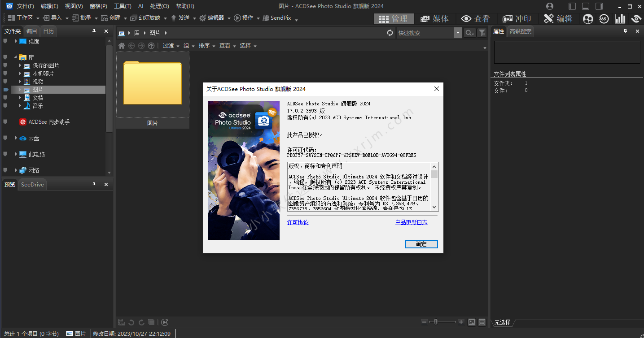Toggle the easy-select marker beside 桌面
Image resolution: width=644 pixels, height=338 pixels.
coord(5,41)
